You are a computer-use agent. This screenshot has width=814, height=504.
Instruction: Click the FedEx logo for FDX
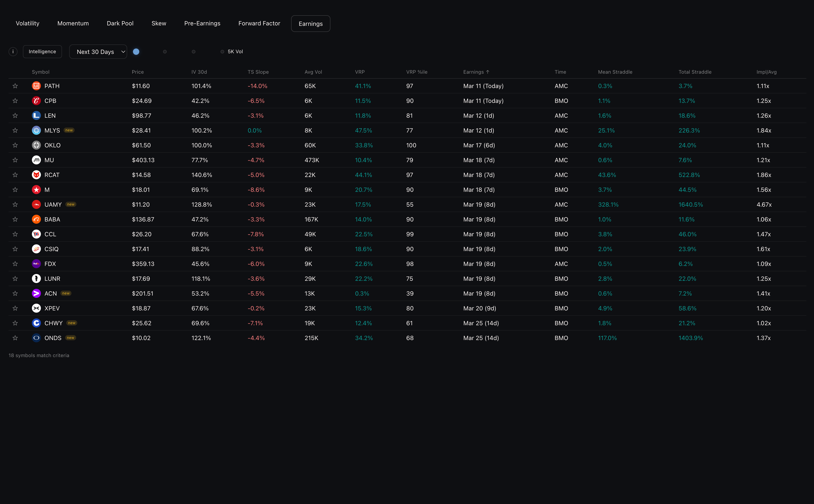pyautogui.click(x=36, y=264)
